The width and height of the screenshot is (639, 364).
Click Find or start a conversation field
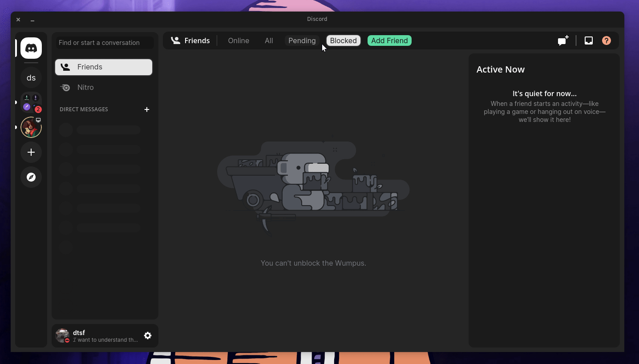point(105,43)
